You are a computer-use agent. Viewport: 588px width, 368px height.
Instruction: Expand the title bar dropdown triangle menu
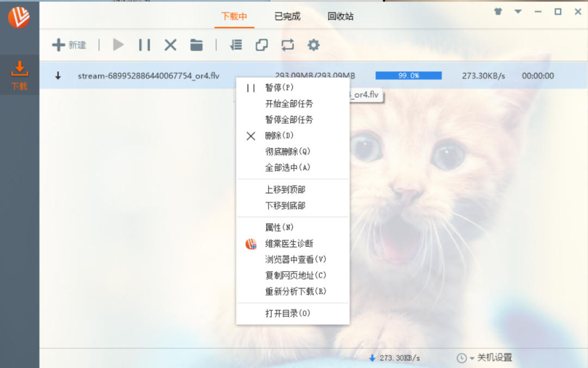[x=518, y=11]
